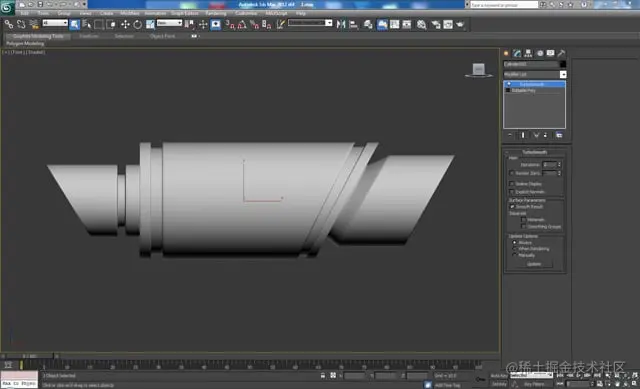Open the Manage Layers dialog
The height and width of the screenshot is (389, 640).
pyautogui.click(x=368, y=24)
